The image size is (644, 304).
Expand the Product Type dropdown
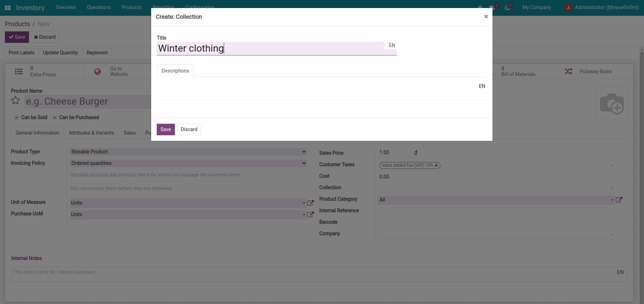click(188, 152)
